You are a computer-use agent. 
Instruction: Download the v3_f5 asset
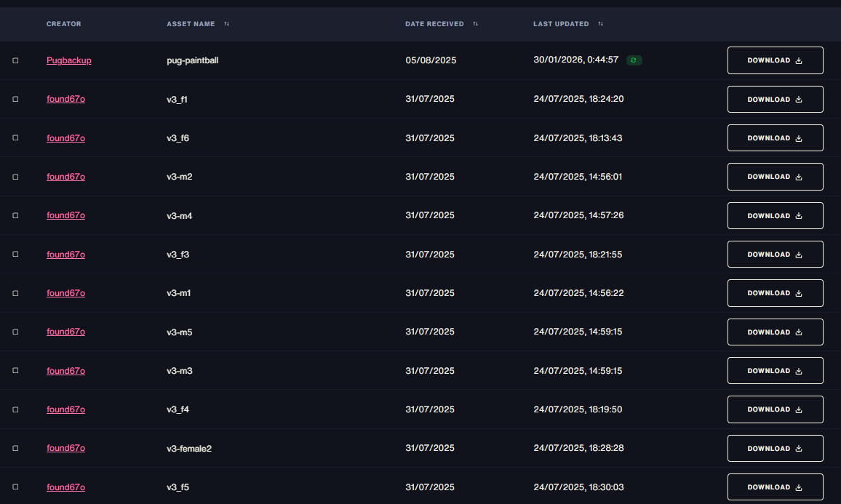coord(775,487)
